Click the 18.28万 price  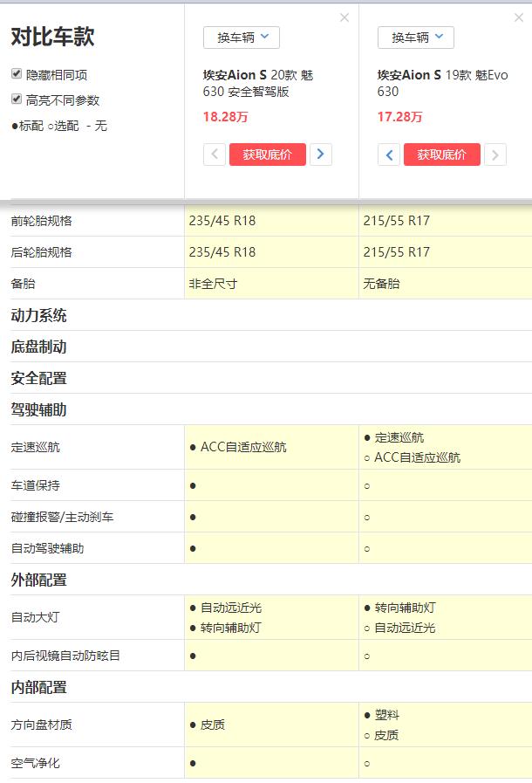point(225,117)
